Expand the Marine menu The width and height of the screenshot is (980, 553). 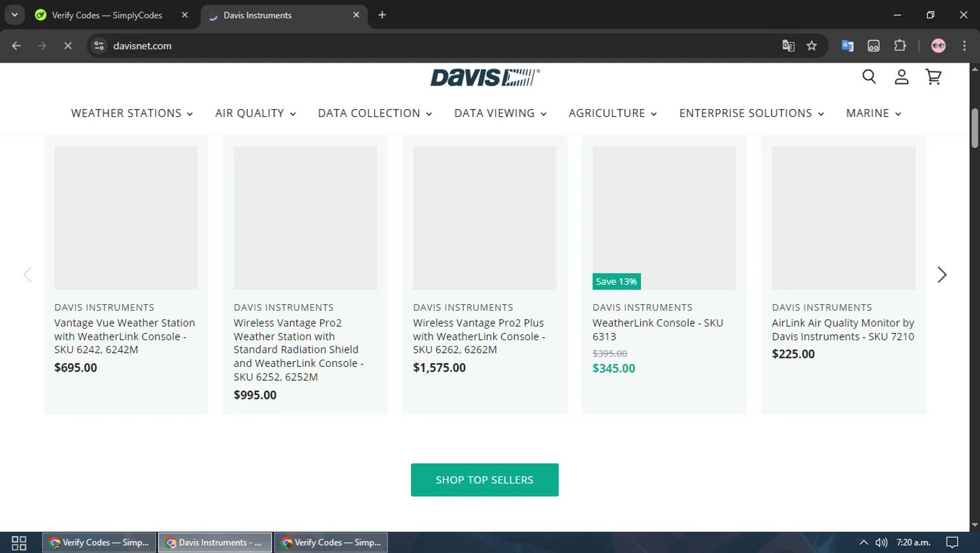coord(874,114)
